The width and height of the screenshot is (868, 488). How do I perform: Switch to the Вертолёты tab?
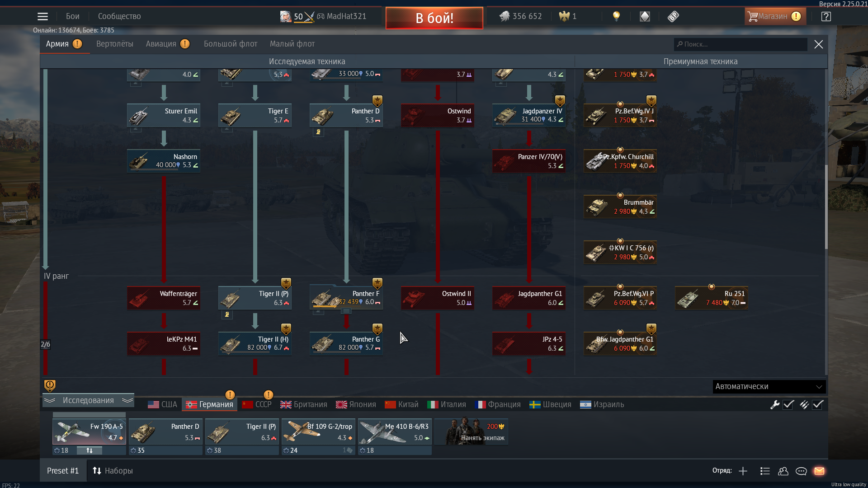[x=115, y=44]
